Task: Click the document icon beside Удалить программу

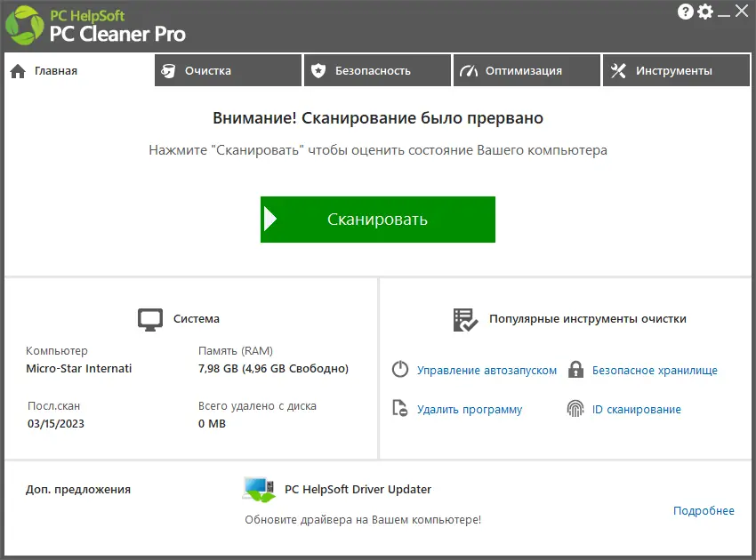Action: (x=399, y=409)
